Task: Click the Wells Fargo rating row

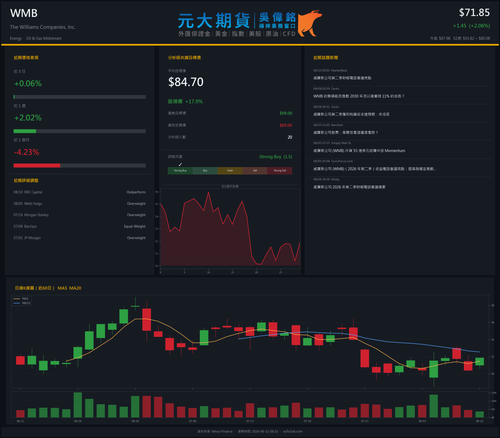Action: (x=80, y=204)
